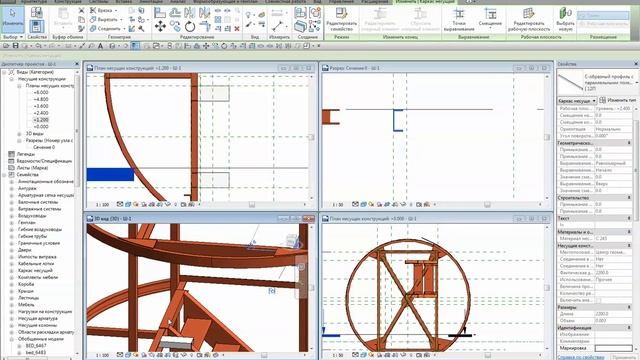Select the Offset tool in Редактирование
Viewport: 640px width, 360px height.
pos(175,13)
